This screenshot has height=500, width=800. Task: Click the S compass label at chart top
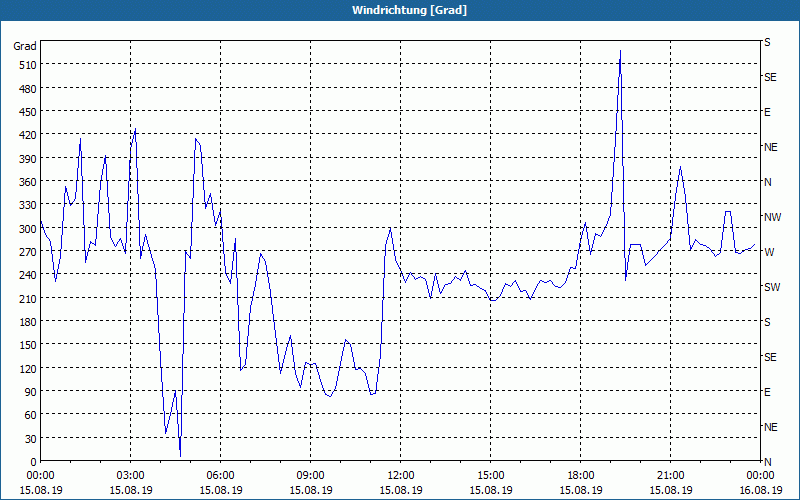(x=767, y=42)
